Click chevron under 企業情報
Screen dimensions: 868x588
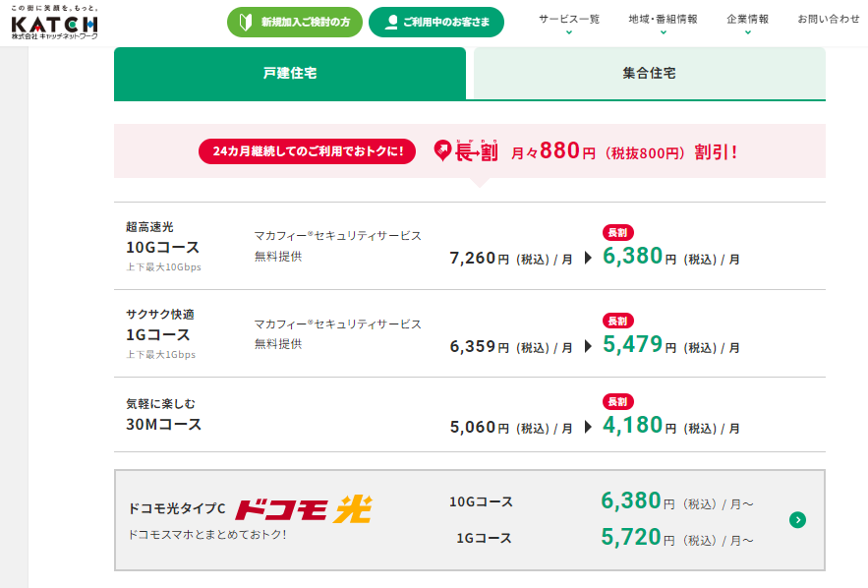tap(748, 32)
